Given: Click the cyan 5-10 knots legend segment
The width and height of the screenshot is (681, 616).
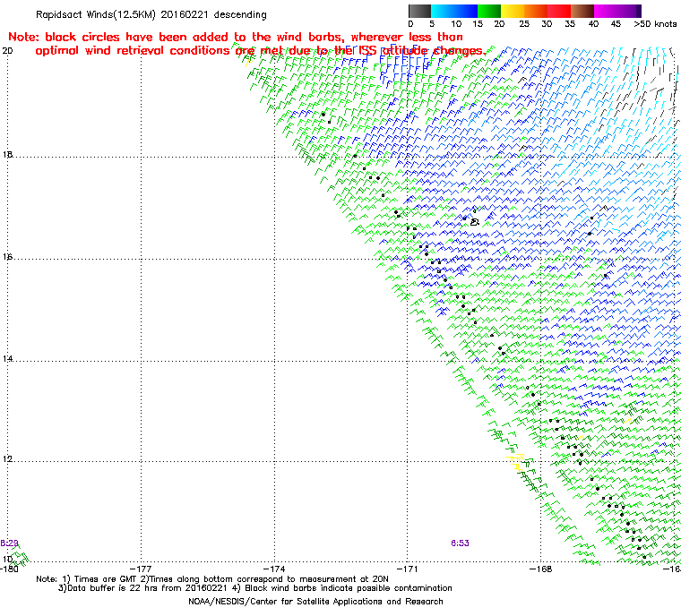Looking at the screenshot, I should point(442,11).
